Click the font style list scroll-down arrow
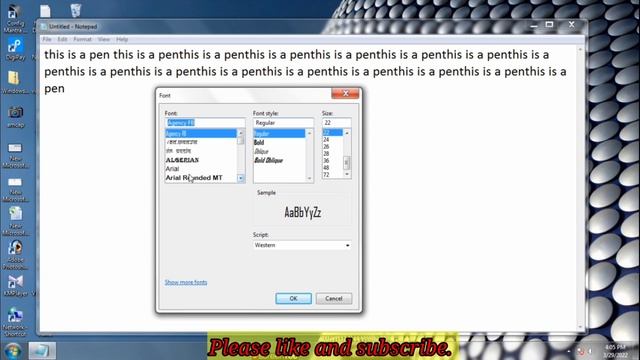Screen dimensions: 640x360 point(309,178)
